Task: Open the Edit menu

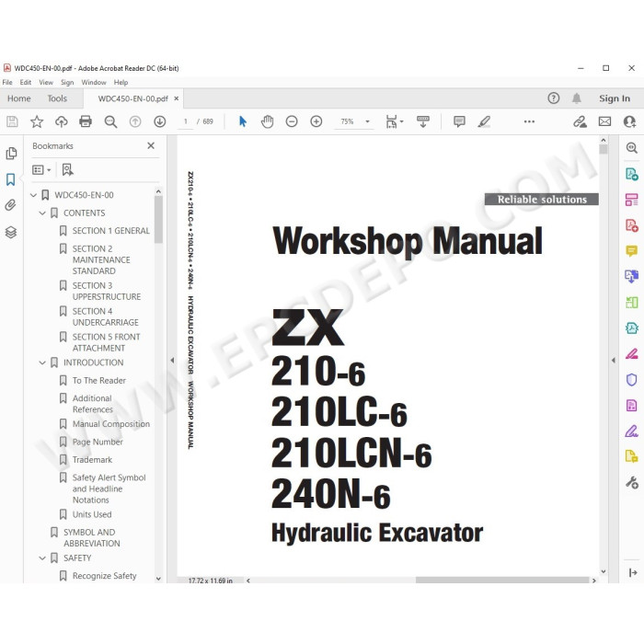Action: 26,82
